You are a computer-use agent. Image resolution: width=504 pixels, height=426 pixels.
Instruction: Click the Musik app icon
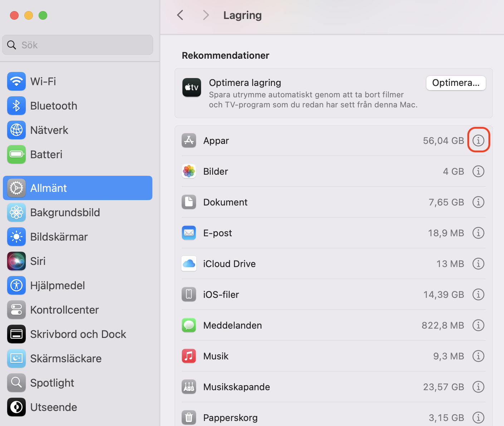point(189,356)
